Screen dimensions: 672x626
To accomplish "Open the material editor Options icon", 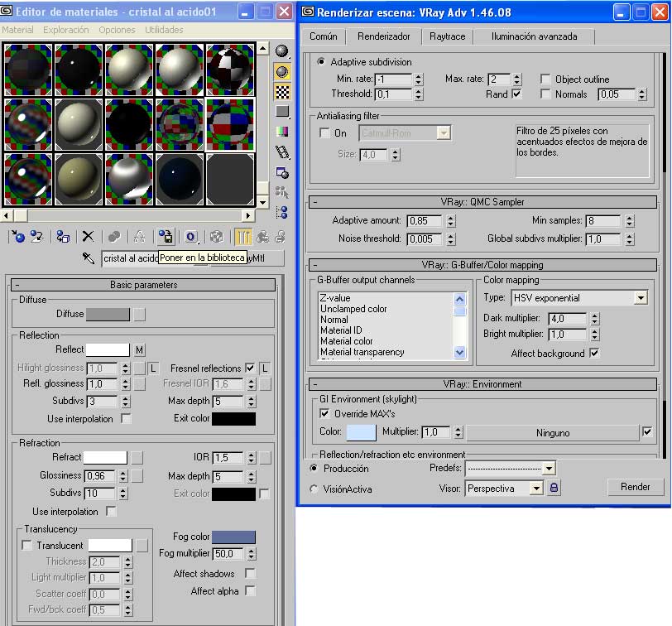I will [x=282, y=173].
